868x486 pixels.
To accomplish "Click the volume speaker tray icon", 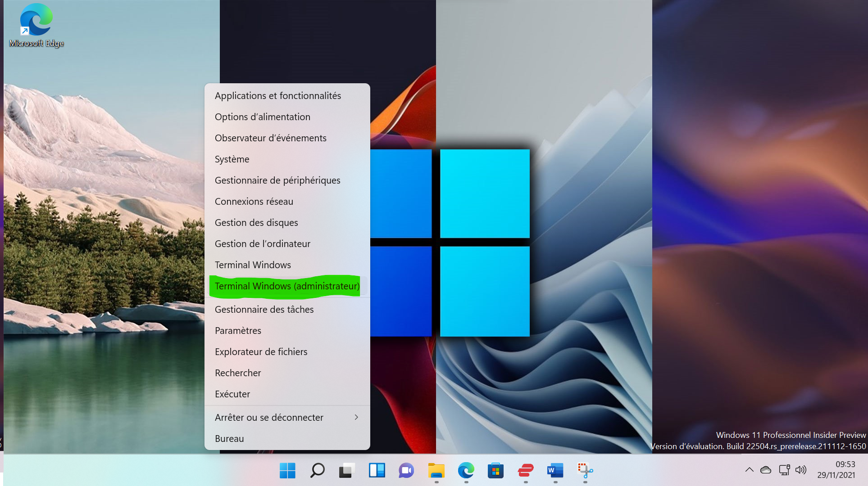I will click(800, 470).
